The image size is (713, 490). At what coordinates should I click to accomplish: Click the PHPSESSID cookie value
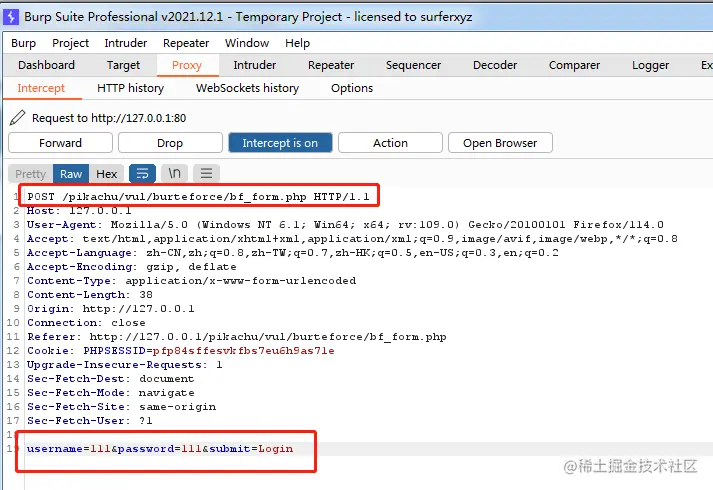[244, 351]
